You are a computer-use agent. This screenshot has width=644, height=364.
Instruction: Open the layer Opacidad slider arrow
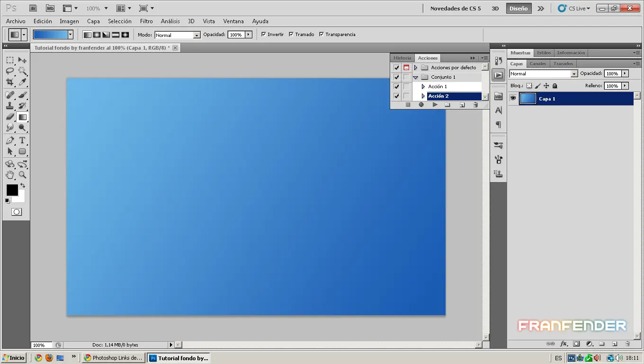pos(625,73)
